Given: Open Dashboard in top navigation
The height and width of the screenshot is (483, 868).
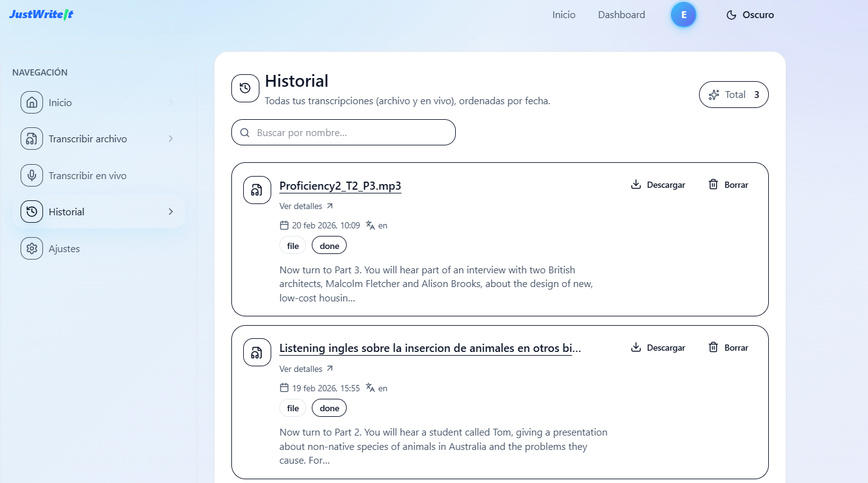Looking at the screenshot, I should click(x=621, y=15).
